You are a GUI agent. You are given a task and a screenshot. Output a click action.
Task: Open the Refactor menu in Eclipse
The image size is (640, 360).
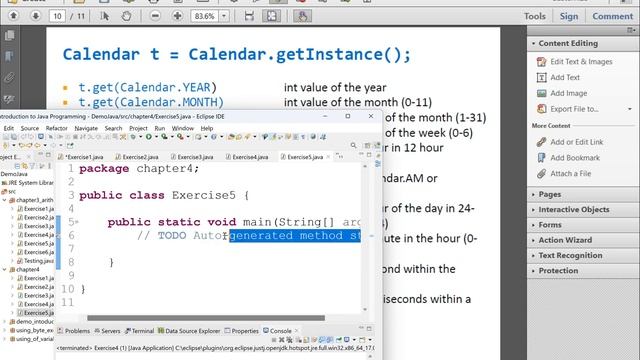pyautogui.click(x=56, y=128)
